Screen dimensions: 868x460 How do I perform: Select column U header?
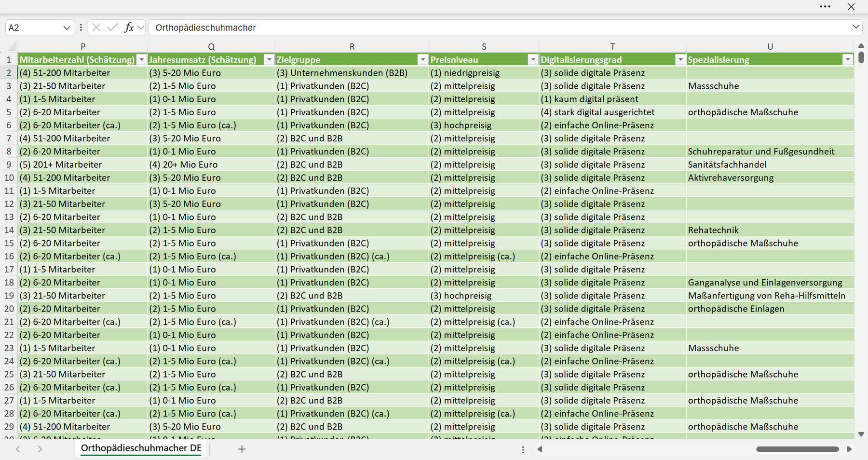(770, 47)
